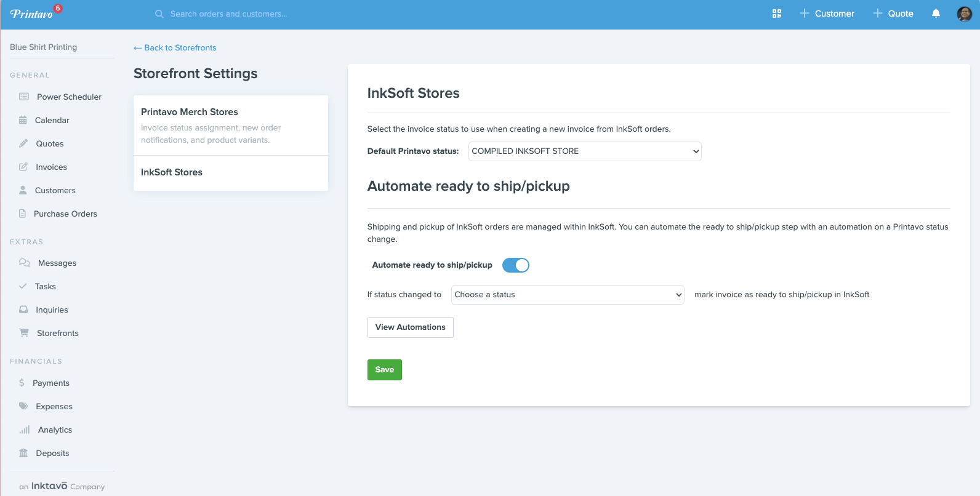Screen dimensions: 980x496
Task: Click the Customers person icon
Action: tap(23, 190)
